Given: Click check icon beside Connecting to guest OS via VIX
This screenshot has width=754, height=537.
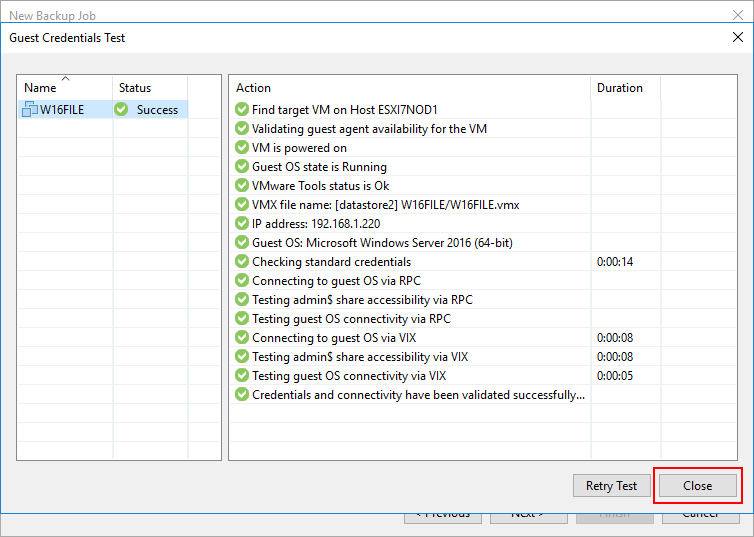Looking at the screenshot, I should (x=241, y=338).
